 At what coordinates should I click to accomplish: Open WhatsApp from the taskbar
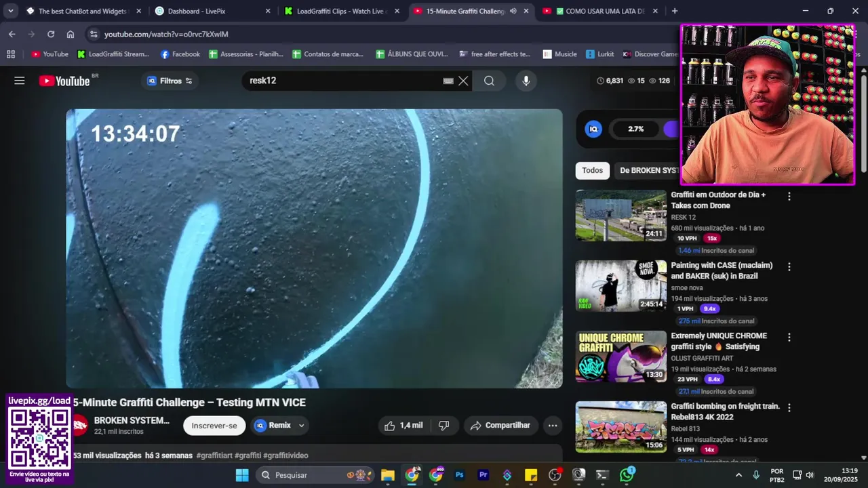pyautogui.click(x=627, y=475)
